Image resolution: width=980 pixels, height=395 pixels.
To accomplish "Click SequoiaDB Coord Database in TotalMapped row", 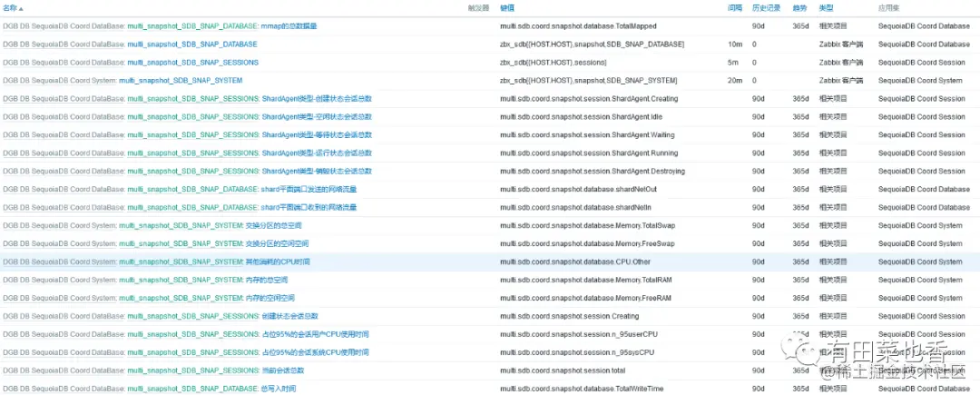I will [924, 26].
